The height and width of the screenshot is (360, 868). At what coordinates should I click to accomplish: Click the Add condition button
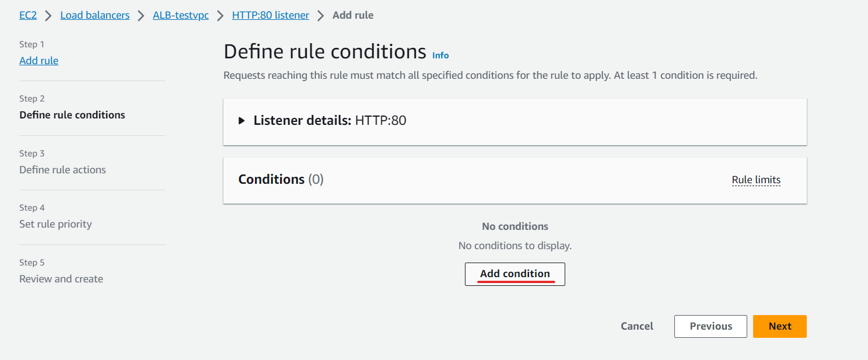pos(515,274)
